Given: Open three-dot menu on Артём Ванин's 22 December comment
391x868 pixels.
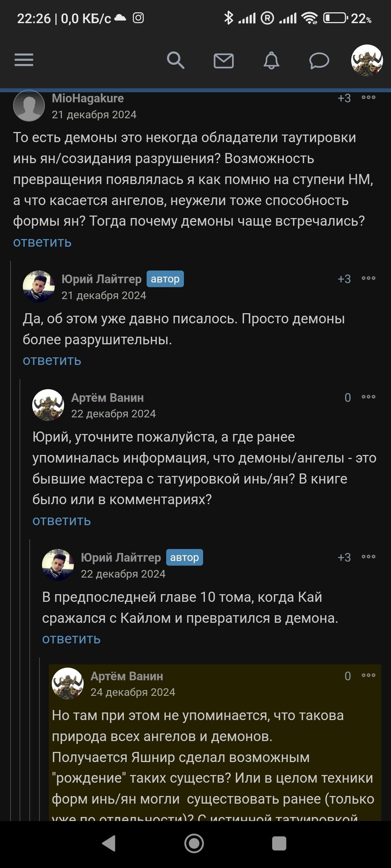Looking at the screenshot, I should pos(369,397).
